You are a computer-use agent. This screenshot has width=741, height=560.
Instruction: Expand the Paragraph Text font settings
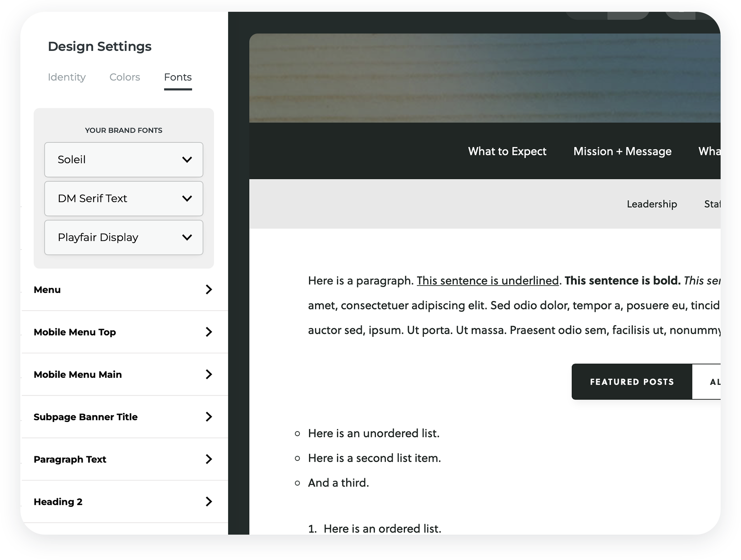[70, 459]
